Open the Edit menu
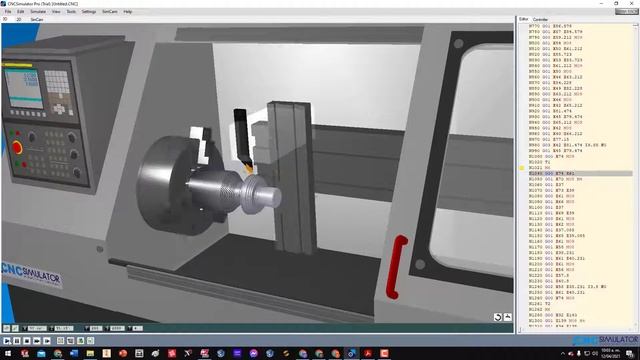The image size is (640, 360). [20, 12]
